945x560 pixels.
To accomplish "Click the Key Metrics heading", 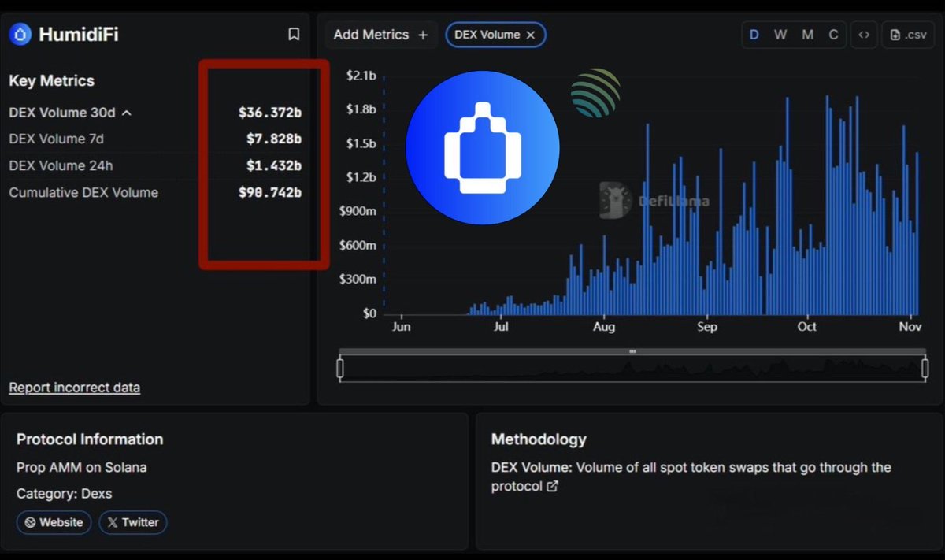I will [51, 80].
